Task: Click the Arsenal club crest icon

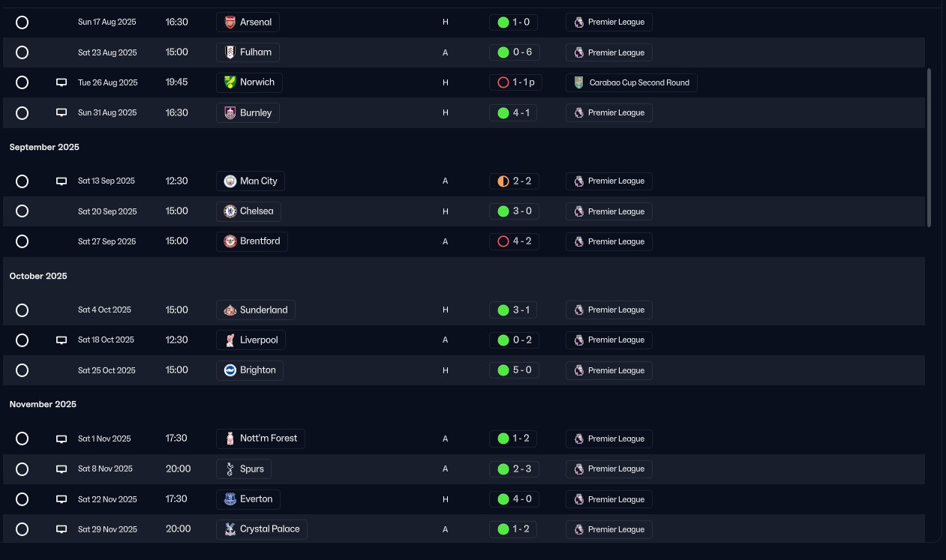Action: point(230,22)
